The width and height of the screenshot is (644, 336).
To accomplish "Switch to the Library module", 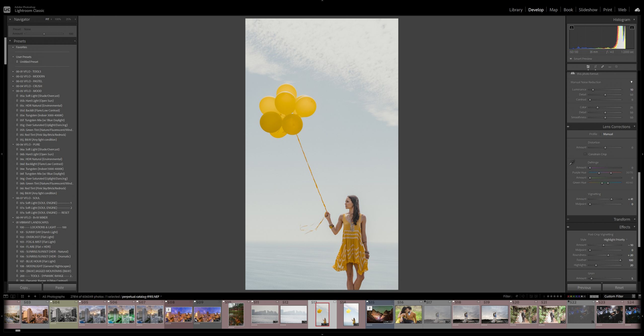I will tap(516, 10).
